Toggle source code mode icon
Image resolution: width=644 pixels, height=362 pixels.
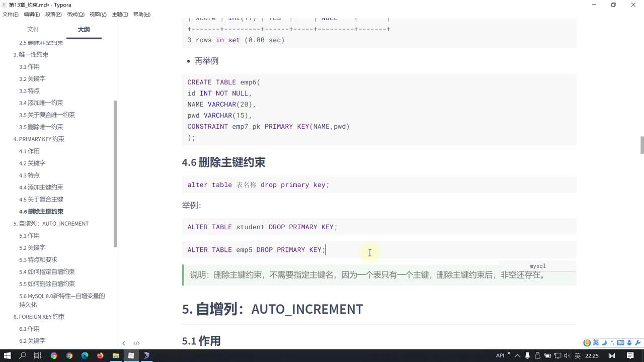pyautogui.click(x=136, y=343)
